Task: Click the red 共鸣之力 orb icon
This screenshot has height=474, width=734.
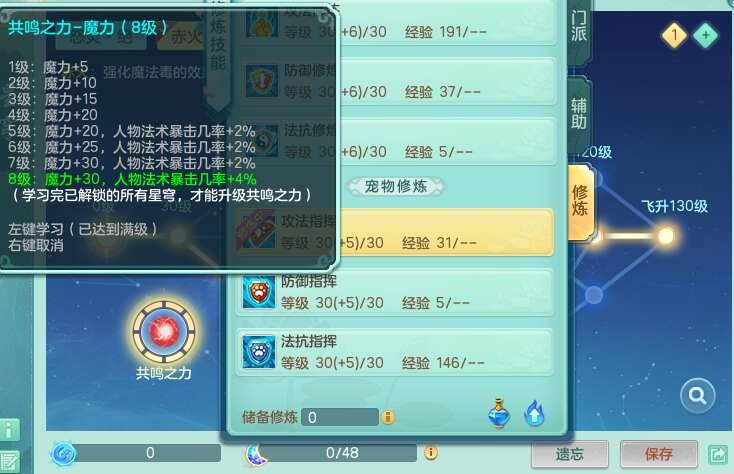Action: pyautogui.click(x=164, y=331)
